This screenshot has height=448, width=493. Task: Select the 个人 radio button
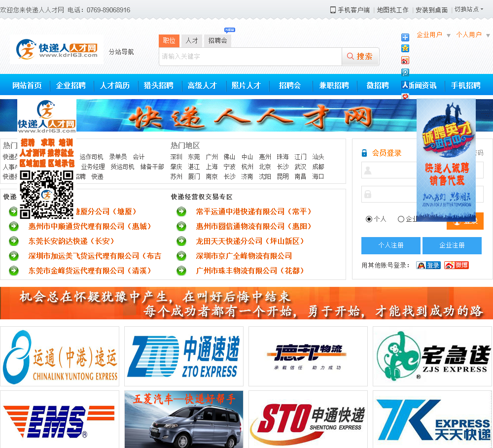(x=369, y=219)
